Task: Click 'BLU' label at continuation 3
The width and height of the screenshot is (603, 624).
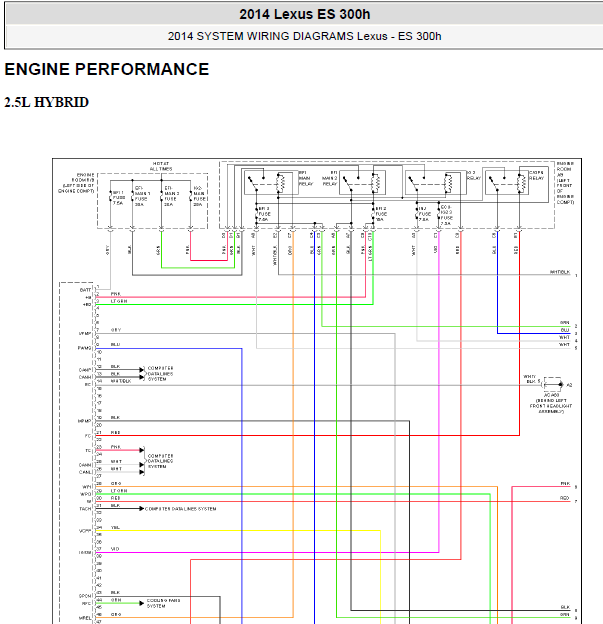Action: [x=565, y=330]
